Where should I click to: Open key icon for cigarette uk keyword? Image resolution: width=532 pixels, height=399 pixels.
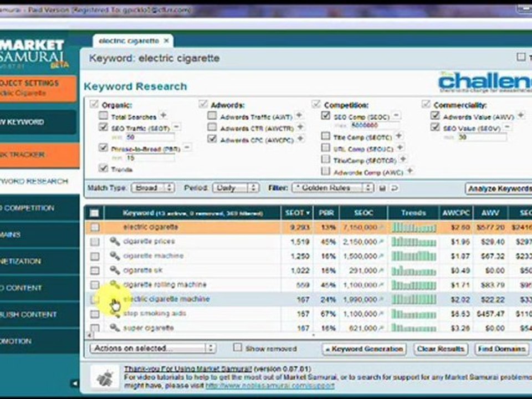tap(115, 270)
